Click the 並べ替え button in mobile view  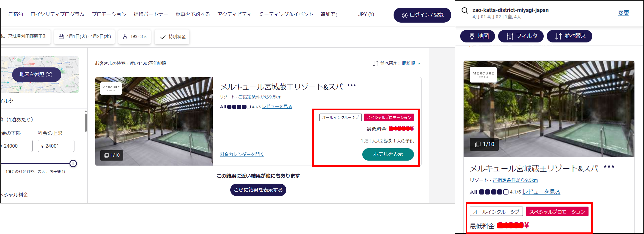(x=569, y=36)
